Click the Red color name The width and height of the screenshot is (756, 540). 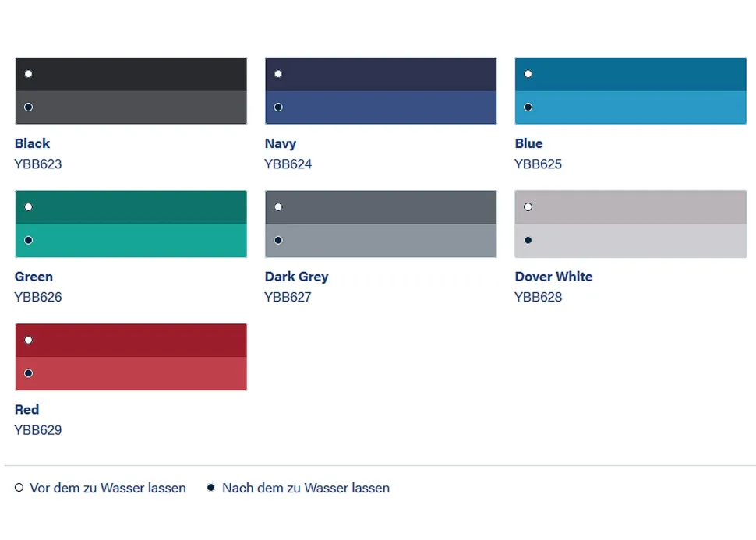pyautogui.click(x=26, y=410)
